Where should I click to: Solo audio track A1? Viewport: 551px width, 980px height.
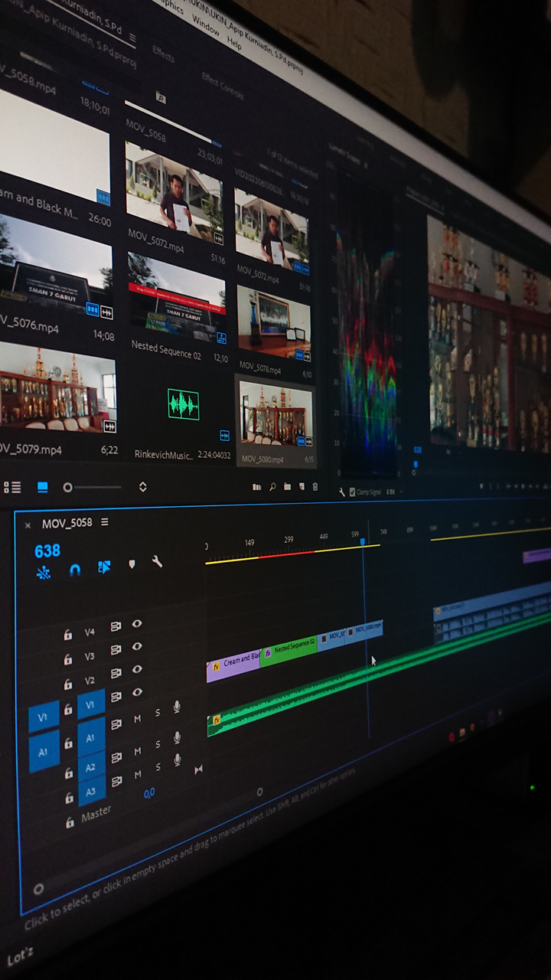pos(158,713)
